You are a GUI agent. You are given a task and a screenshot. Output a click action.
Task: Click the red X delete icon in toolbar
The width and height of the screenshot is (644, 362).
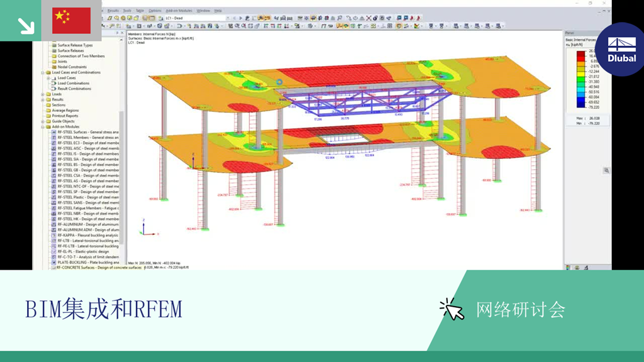[x=369, y=18]
